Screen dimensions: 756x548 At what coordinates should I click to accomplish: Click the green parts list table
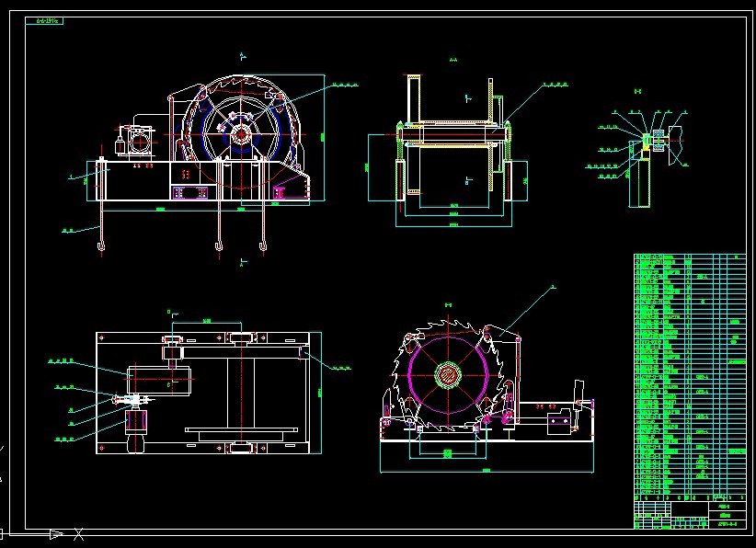pos(690,377)
